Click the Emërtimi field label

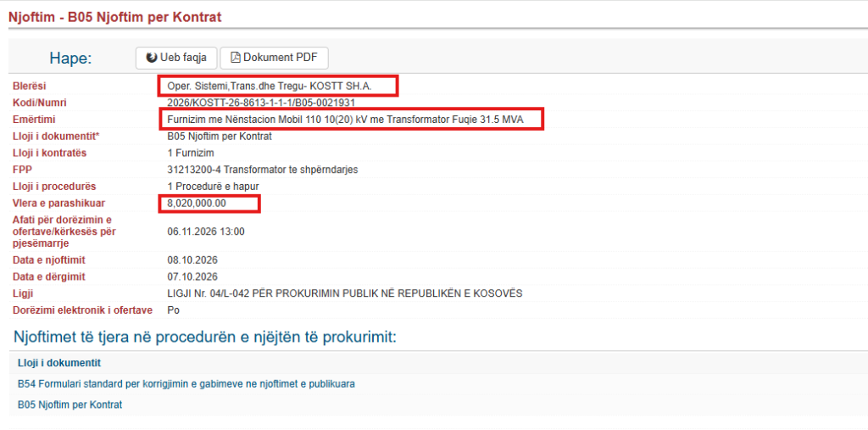click(34, 119)
